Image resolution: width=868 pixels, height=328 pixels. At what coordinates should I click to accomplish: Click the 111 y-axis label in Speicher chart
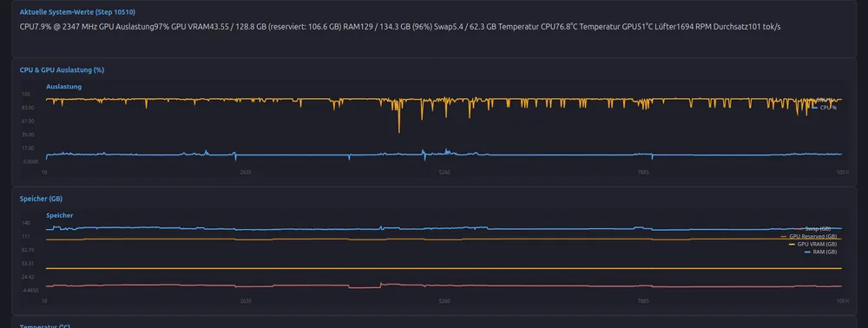25,236
